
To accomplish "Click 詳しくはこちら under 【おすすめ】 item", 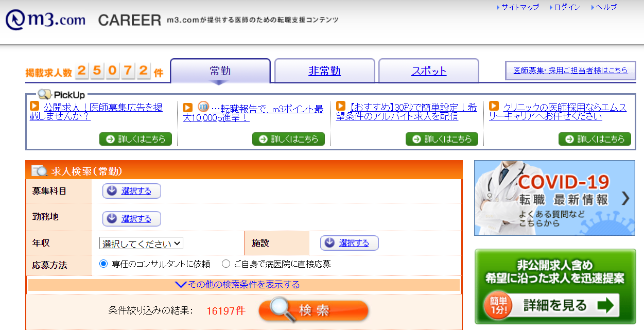I will pyautogui.click(x=442, y=139).
